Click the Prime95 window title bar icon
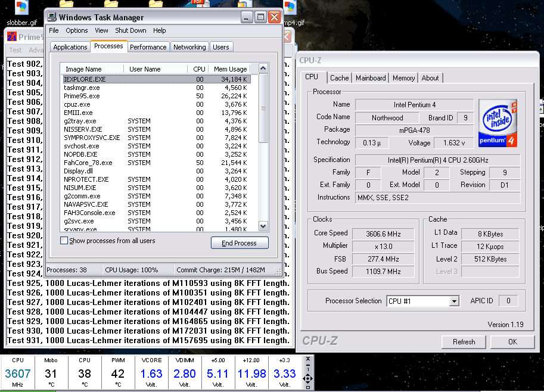This screenshot has height=392, width=544. coord(12,36)
